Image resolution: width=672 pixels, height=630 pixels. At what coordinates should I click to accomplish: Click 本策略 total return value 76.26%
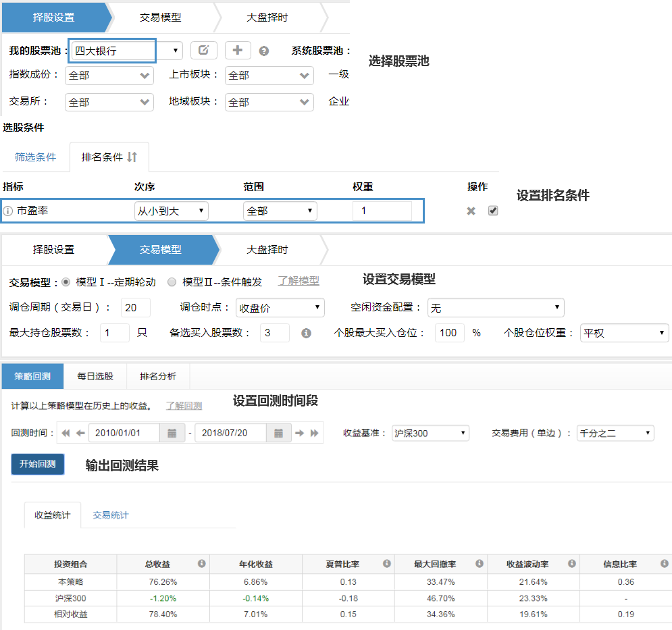[163, 582]
